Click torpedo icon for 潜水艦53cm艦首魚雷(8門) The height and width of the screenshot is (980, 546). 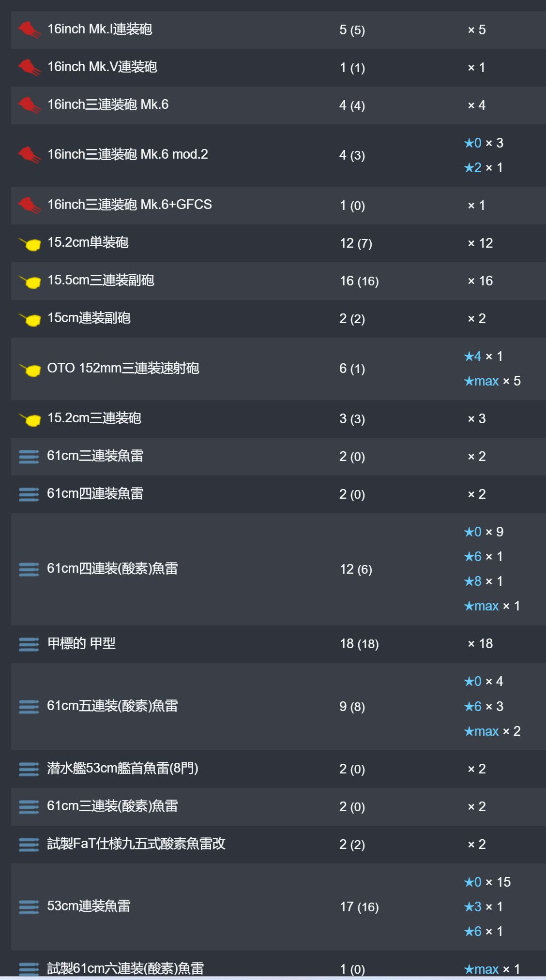tap(29, 769)
